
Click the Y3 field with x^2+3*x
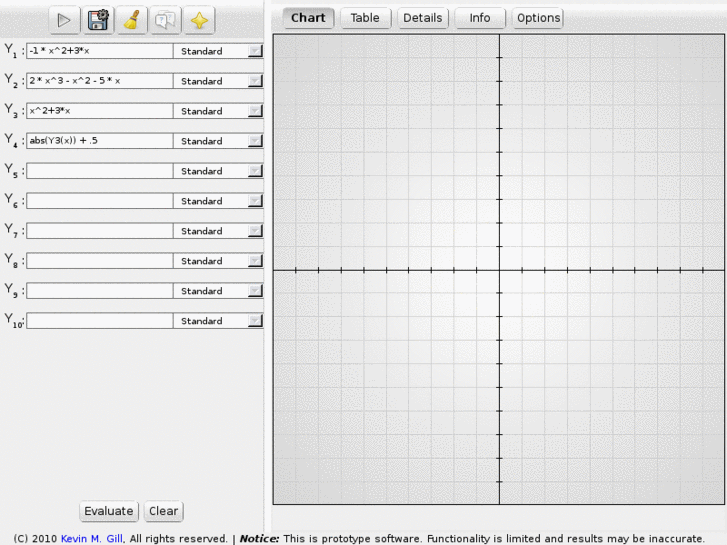[100, 111]
